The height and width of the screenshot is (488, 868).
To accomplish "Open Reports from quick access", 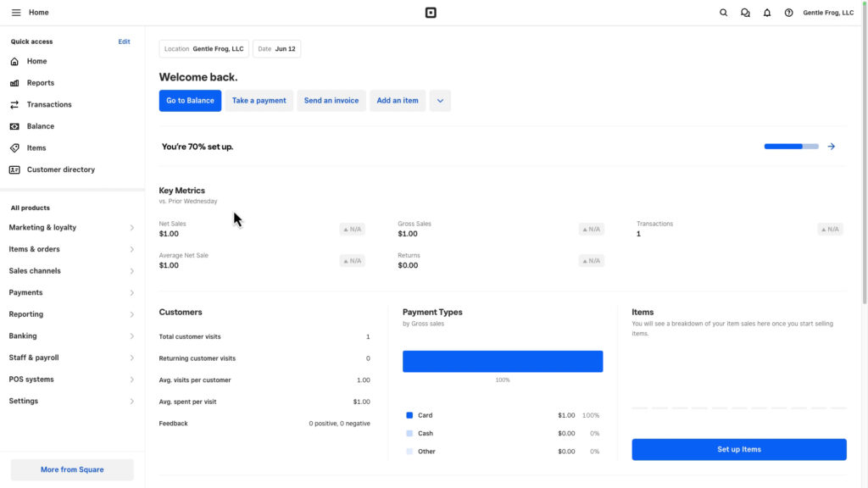I will (40, 83).
